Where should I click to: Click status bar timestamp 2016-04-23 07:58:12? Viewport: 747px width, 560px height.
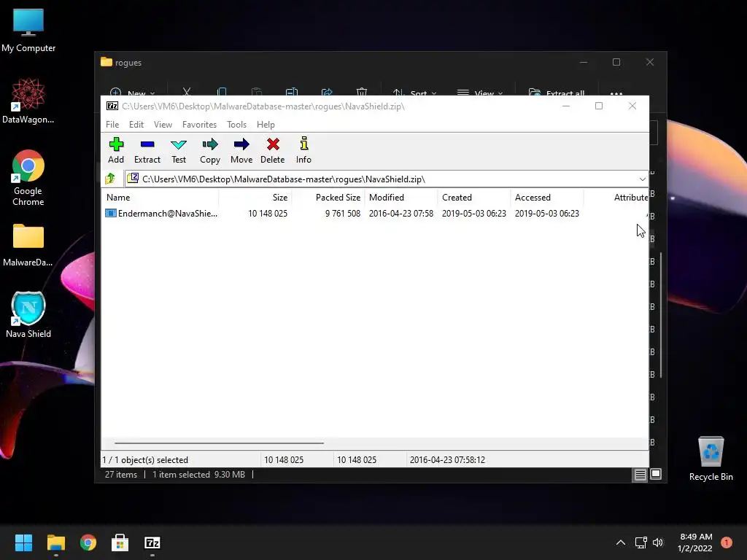point(447,460)
